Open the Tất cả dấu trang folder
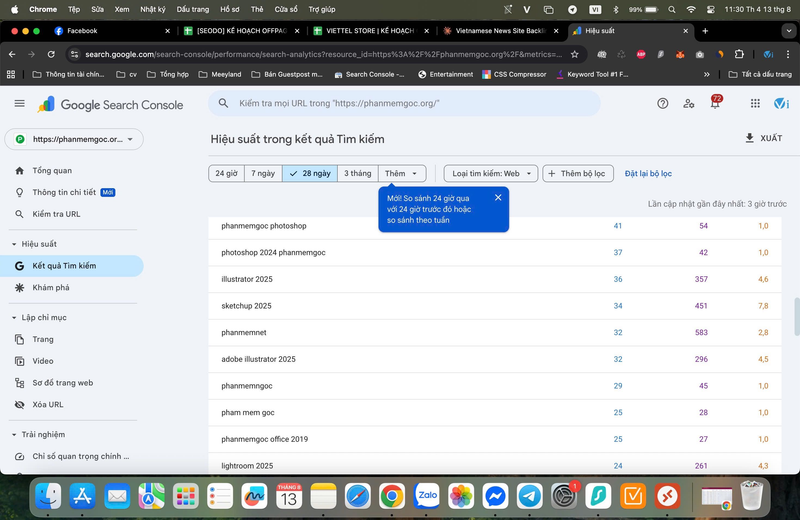Image resolution: width=800 pixels, height=520 pixels. coord(760,75)
